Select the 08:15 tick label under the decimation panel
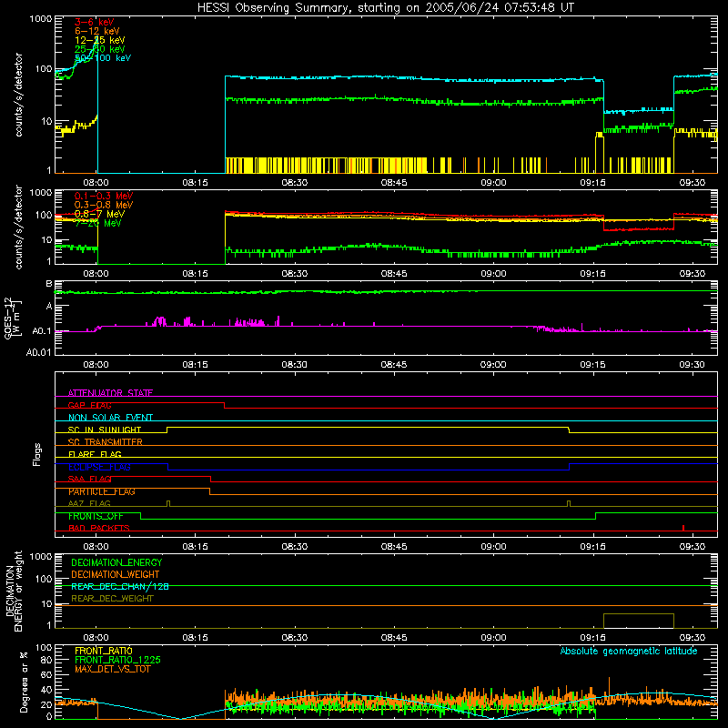 (x=195, y=638)
